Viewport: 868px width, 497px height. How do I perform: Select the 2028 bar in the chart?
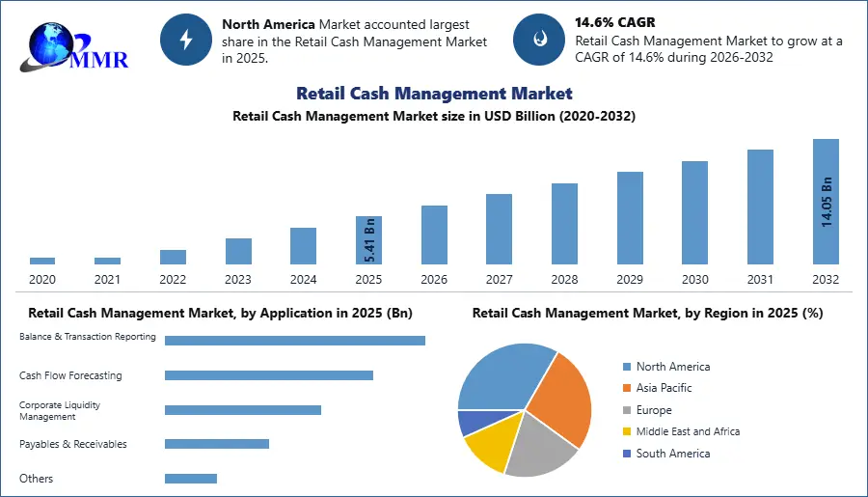[564, 224]
